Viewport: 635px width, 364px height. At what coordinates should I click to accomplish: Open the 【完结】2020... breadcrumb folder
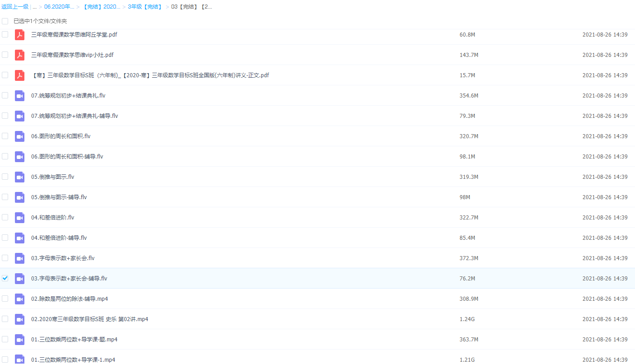point(102,7)
